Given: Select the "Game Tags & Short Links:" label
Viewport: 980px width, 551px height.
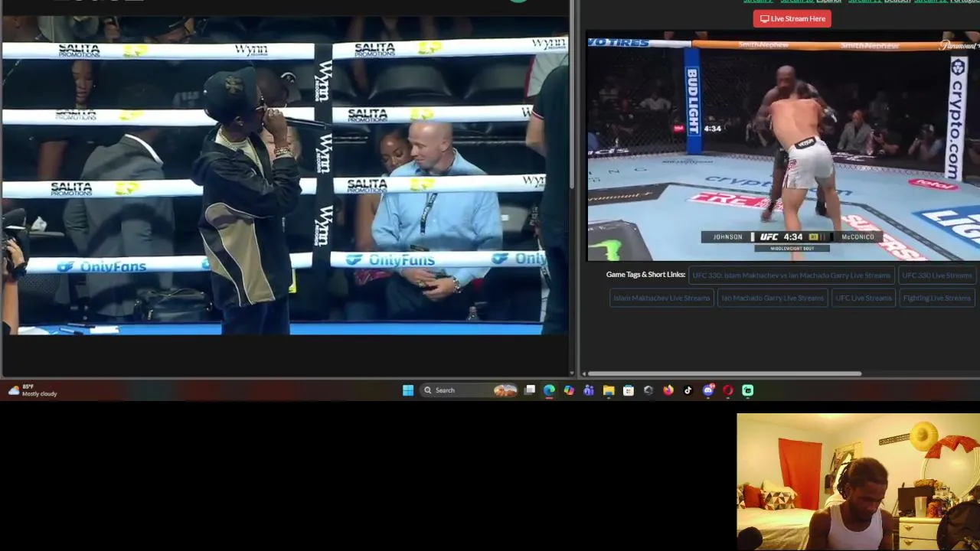Looking at the screenshot, I should [645, 275].
